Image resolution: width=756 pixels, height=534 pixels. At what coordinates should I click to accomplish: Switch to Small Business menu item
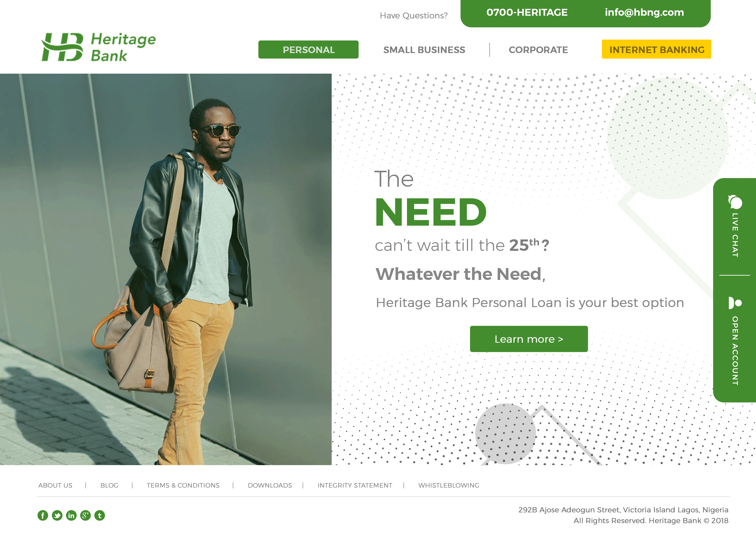pos(424,50)
